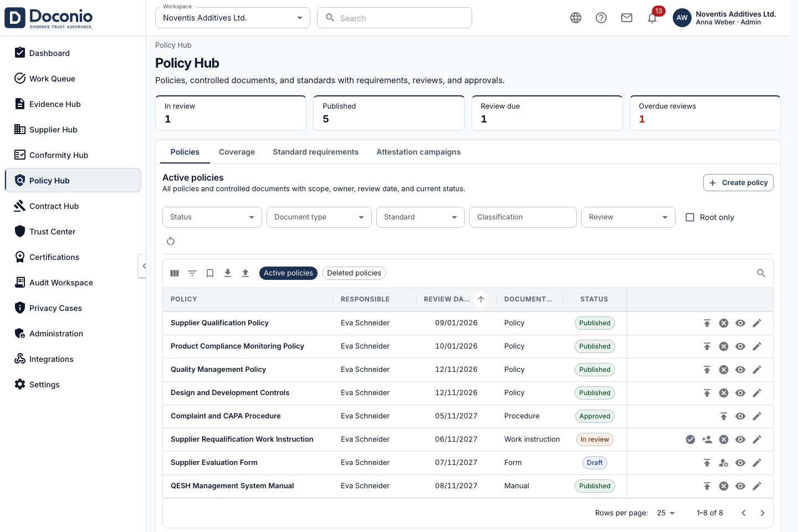Click the Classification filter field
The width and height of the screenshot is (798, 532).
click(523, 217)
